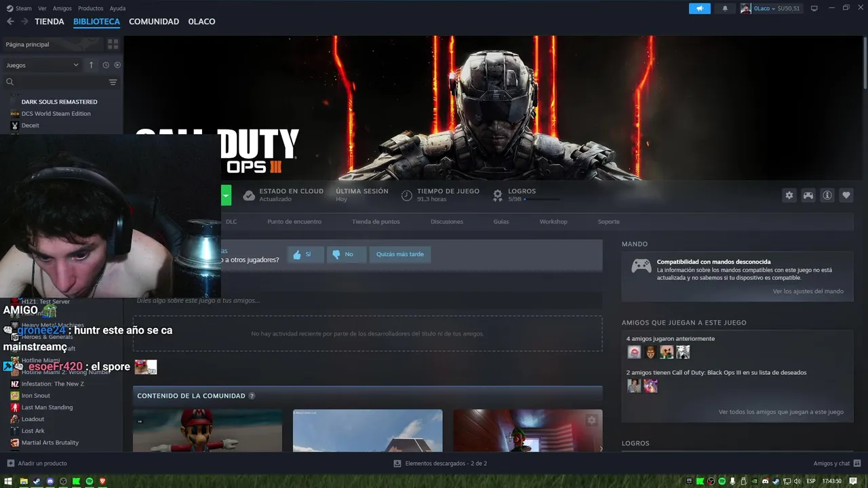868x488 pixels.
Task: Open the Ver menu
Action: point(42,8)
